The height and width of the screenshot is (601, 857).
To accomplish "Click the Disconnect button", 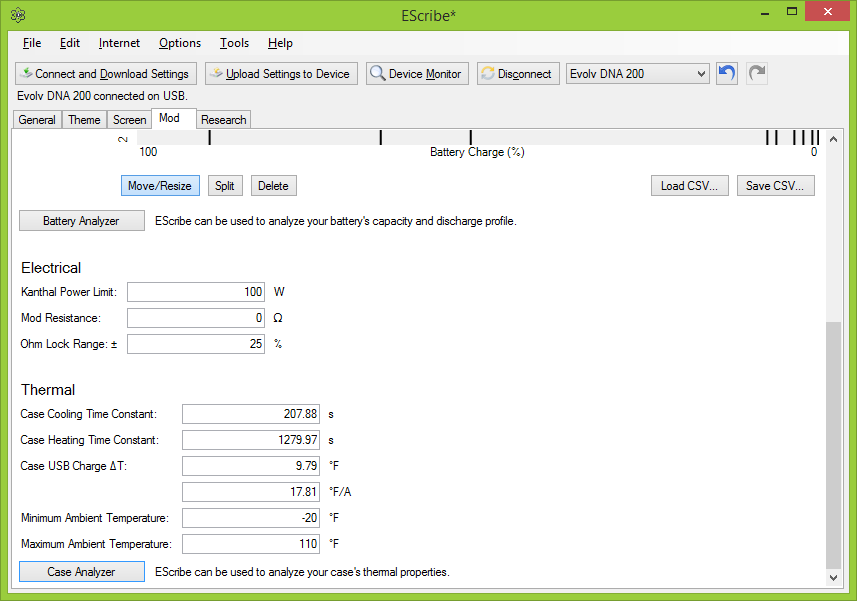I will click(517, 74).
